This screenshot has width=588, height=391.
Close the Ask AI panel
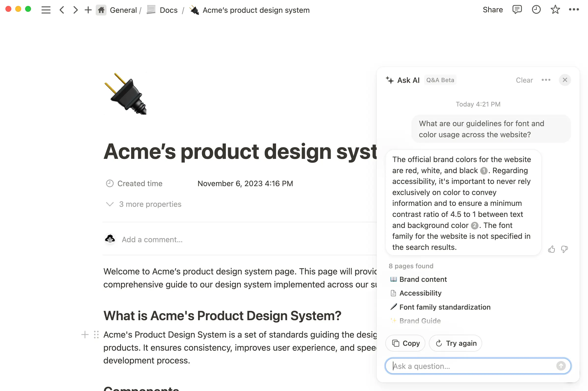coord(565,80)
